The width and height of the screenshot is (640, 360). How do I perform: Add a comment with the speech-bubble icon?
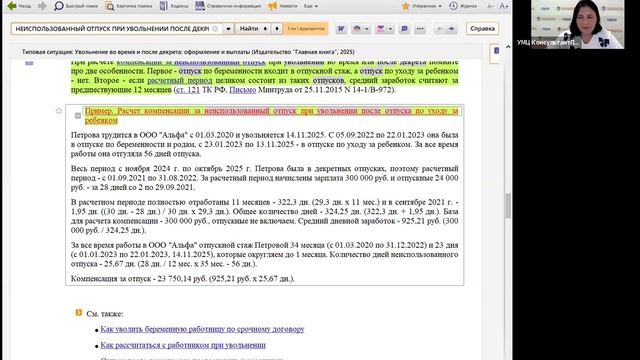click(x=404, y=29)
